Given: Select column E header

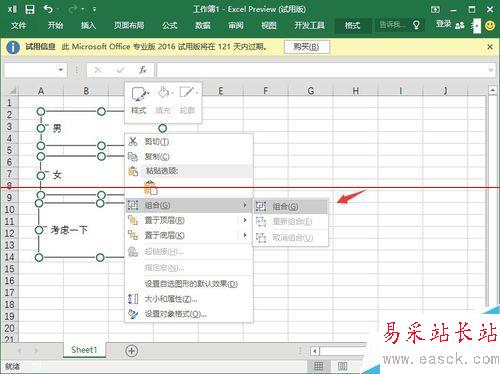Looking at the screenshot, I should coord(221,91).
